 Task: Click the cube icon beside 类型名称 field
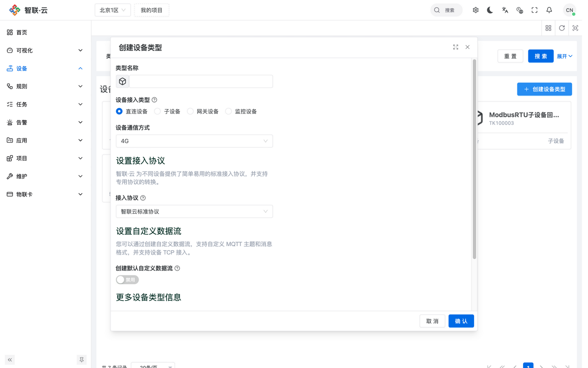(122, 81)
